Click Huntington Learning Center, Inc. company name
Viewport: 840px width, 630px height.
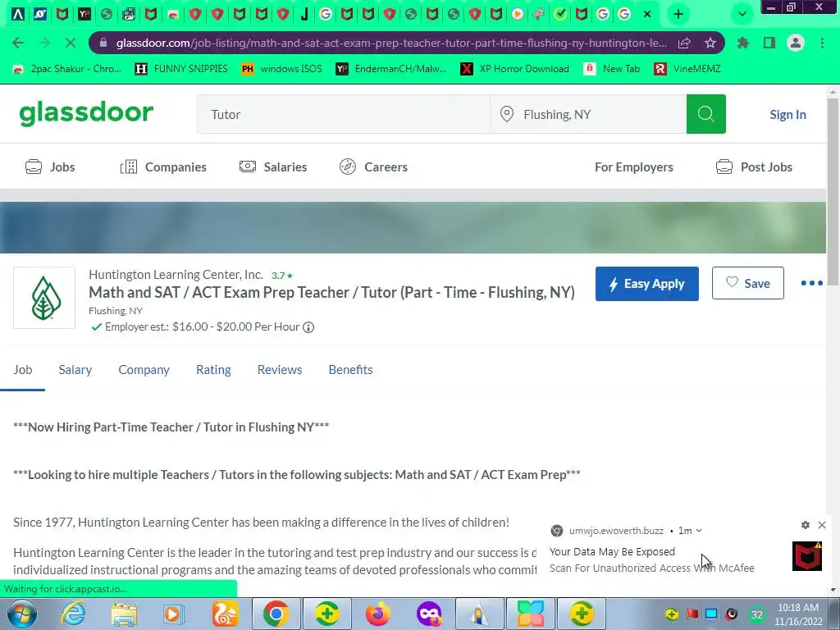176,275
